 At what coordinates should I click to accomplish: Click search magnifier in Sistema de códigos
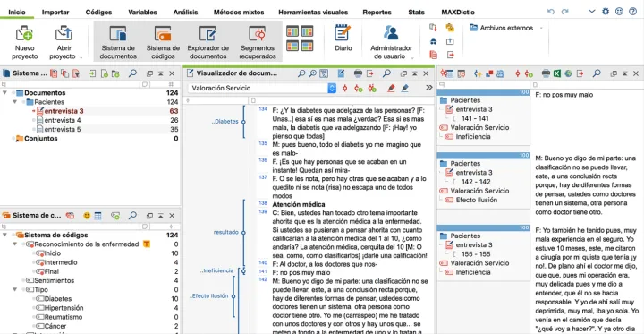pos(132,215)
